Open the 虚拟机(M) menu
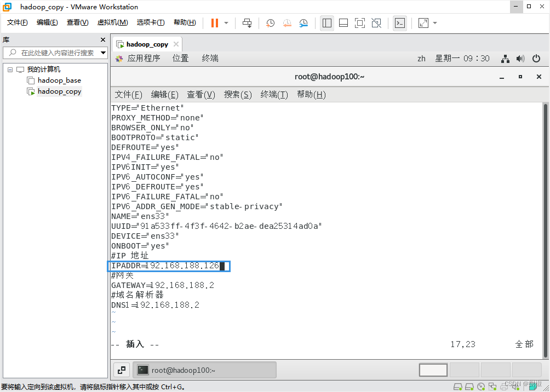The image size is (550, 392). click(x=113, y=22)
